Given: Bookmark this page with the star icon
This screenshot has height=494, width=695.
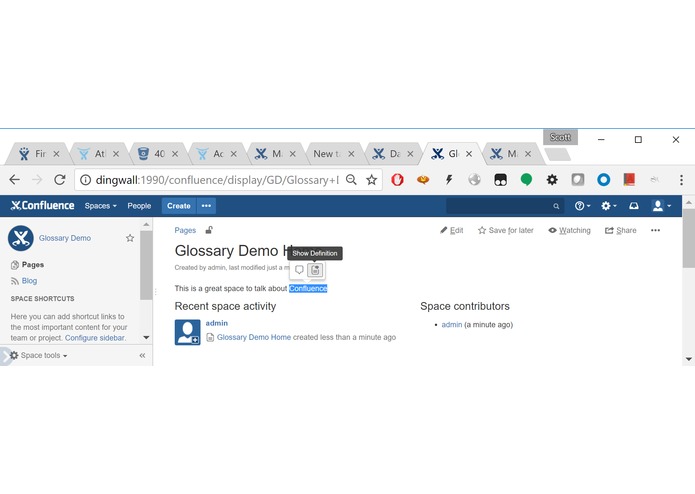Looking at the screenshot, I should point(371,179).
